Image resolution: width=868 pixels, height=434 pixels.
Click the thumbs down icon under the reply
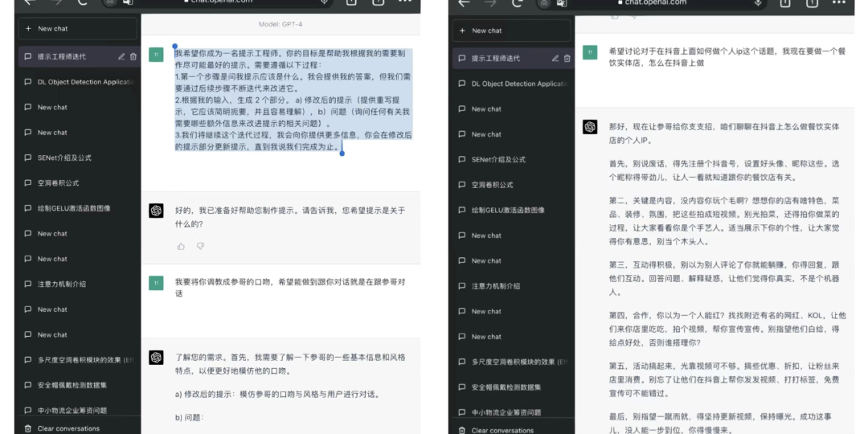click(200, 247)
